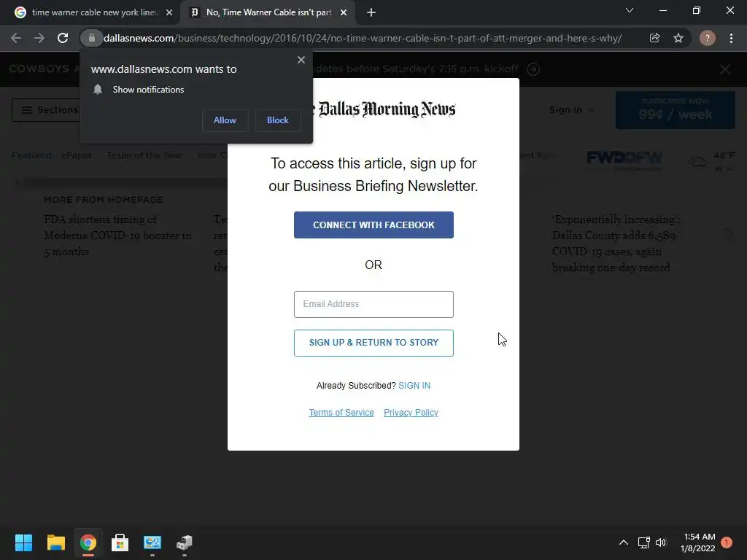Allow notifications from dallasnews.com
This screenshot has width=747, height=560.
(x=225, y=120)
